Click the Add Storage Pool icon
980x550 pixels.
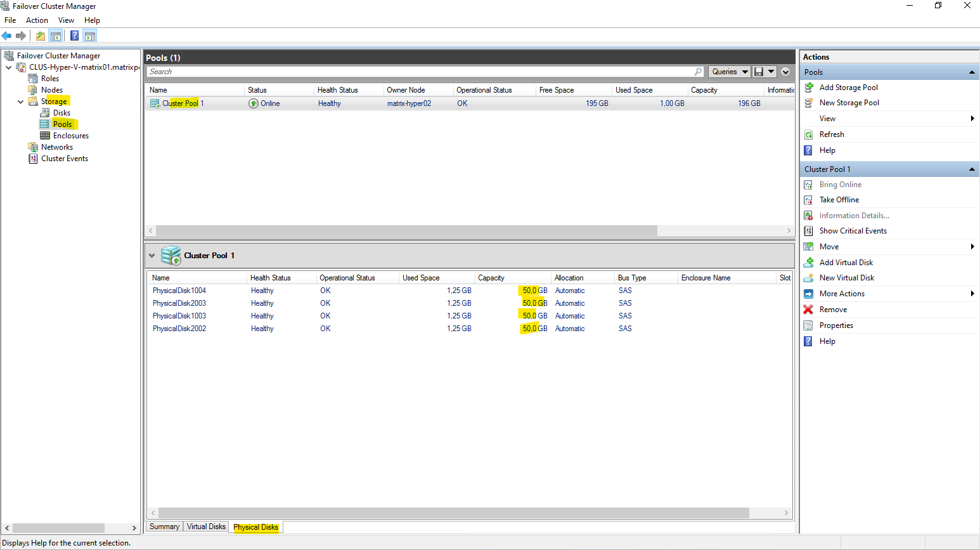coord(809,88)
